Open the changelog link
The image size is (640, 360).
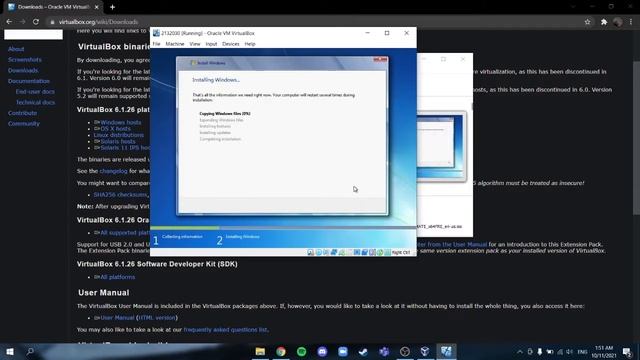point(113,171)
